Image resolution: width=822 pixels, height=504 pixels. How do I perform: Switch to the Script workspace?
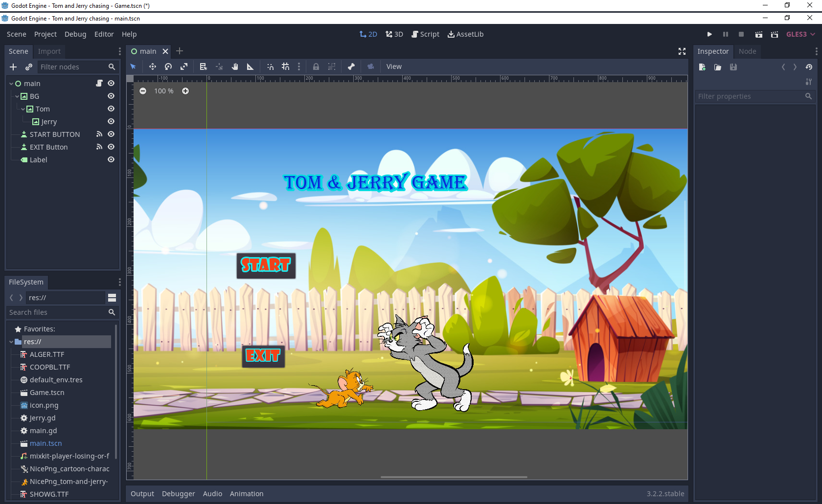pyautogui.click(x=425, y=34)
